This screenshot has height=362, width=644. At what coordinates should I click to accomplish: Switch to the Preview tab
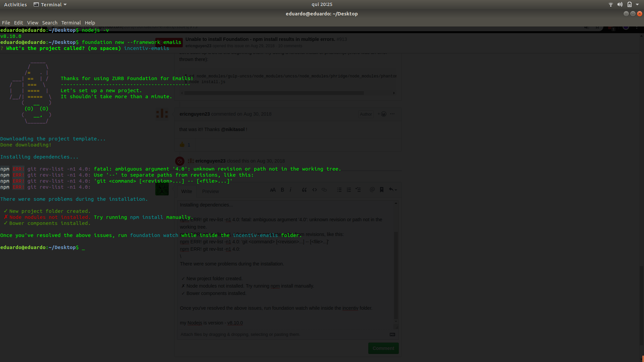pyautogui.click(x=210, y=191)
